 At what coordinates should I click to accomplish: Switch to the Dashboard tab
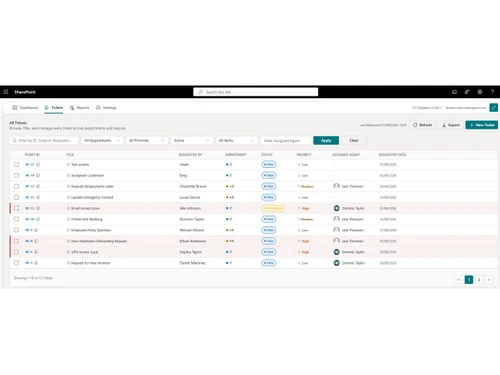point(25,108)
